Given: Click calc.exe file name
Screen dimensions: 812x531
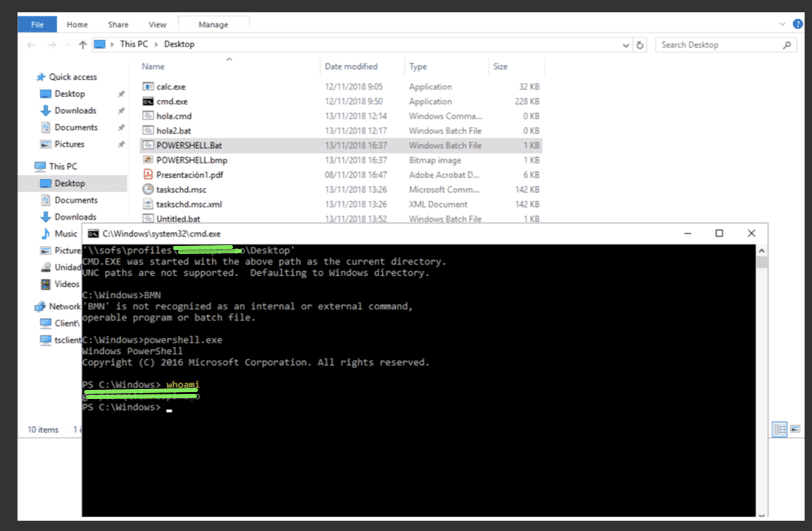Looking at the screenshot, I should tap(171, 87).
